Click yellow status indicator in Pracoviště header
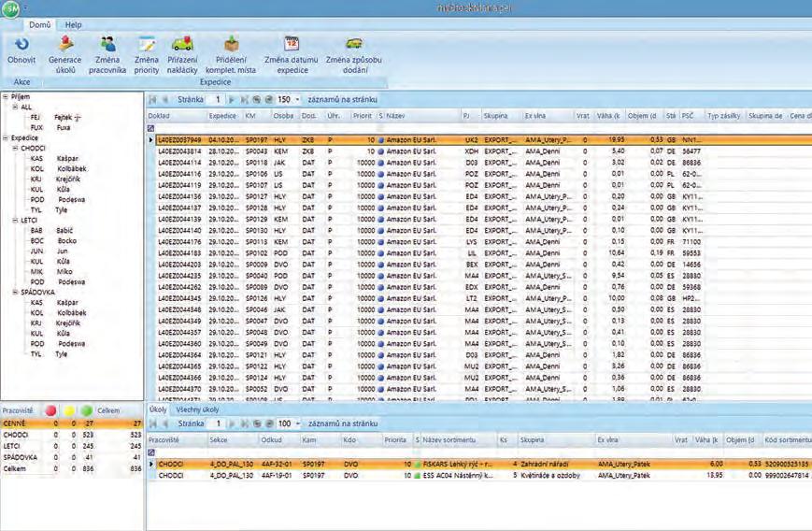 (69, 410)
